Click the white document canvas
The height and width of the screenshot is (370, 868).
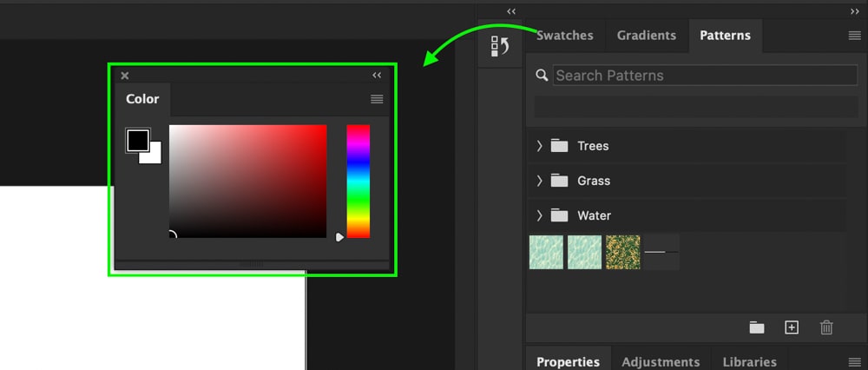152,321
